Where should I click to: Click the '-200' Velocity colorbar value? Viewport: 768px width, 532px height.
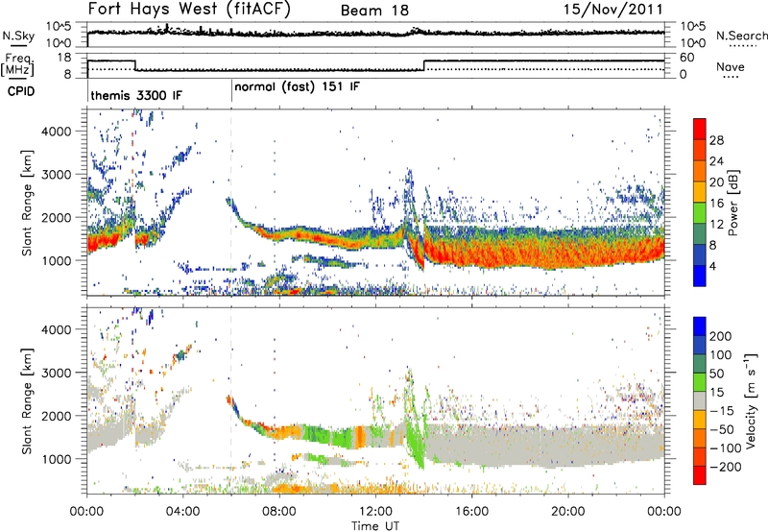click(x=725, y=467)
